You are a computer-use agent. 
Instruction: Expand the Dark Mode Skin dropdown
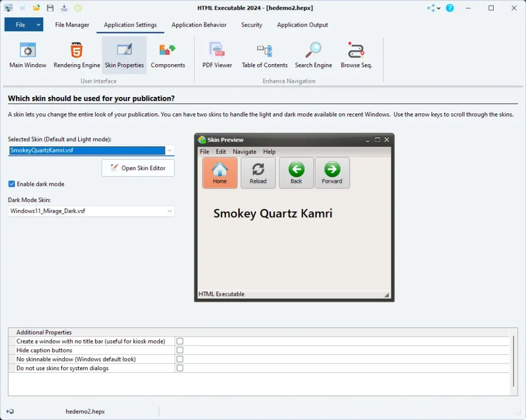170,211
